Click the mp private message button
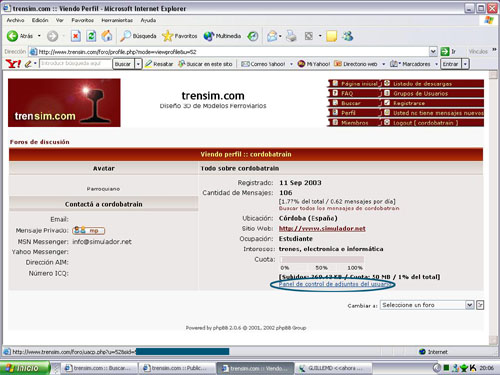This screenshot has width=500, height=375. (x=89, y=230)
